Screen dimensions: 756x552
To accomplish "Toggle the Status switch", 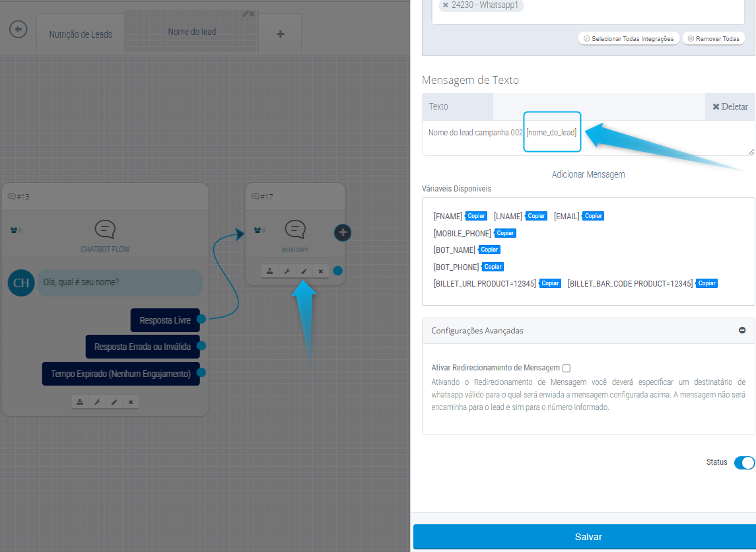I will click(x=743, y=462).
